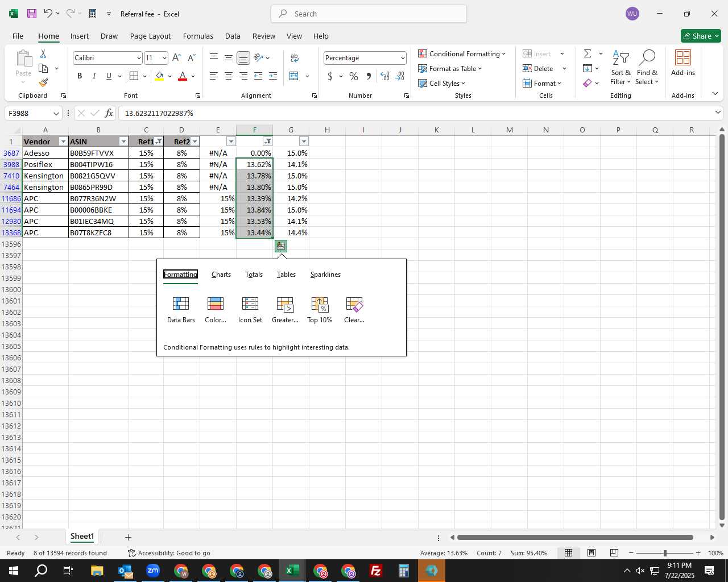Toggle Center horizontal alignment
728x582 pixels.
coord(229,76)
